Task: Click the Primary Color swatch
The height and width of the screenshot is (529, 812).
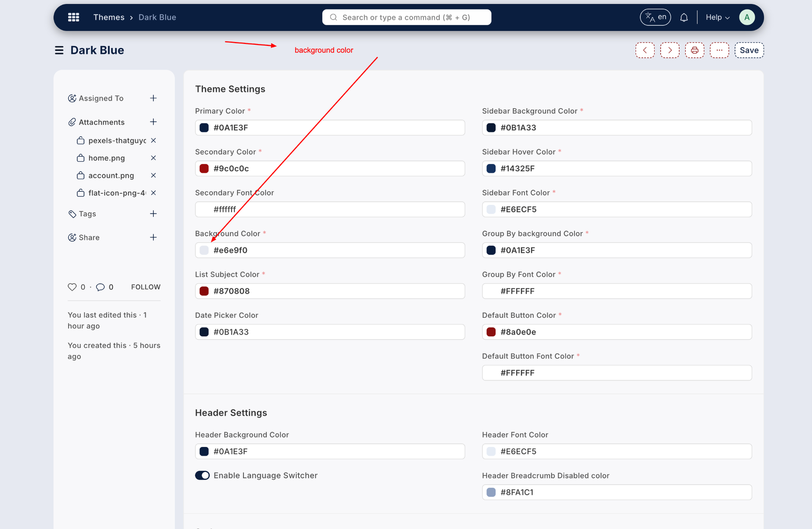Action: 204,128
